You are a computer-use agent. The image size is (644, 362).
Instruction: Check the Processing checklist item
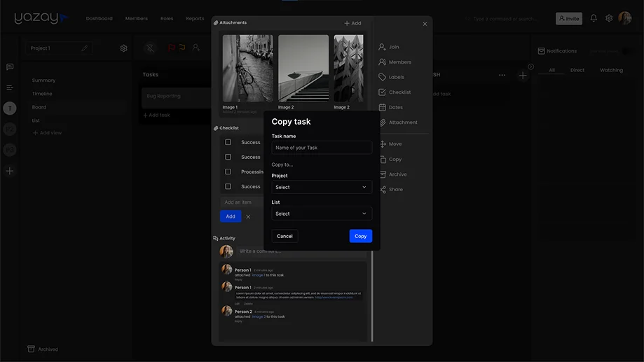point(228,172)
